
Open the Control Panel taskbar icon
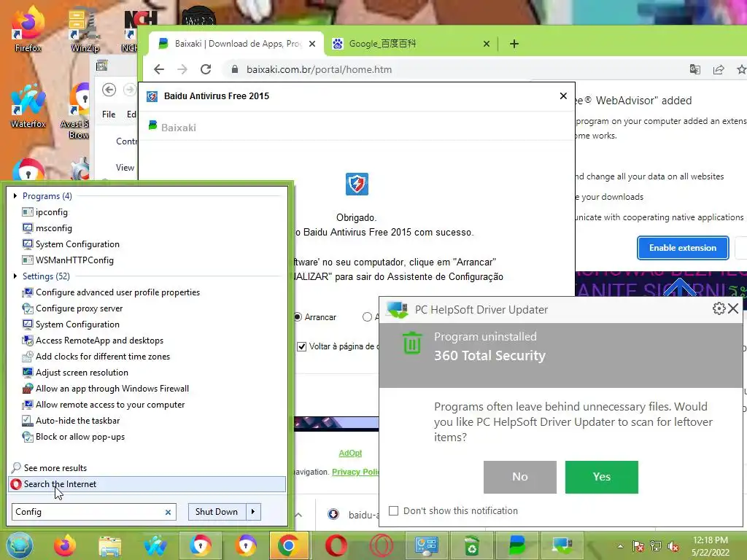click(x=426, y=545)
